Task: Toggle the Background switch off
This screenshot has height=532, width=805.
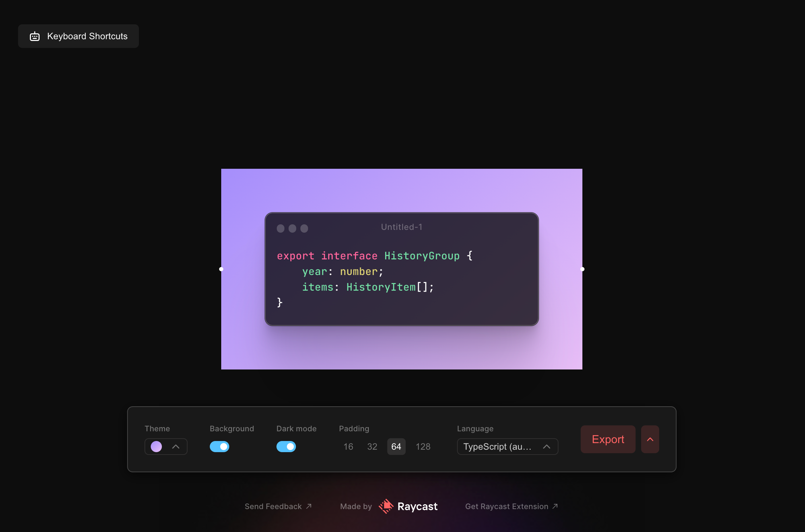Action: tap(219, 447)
